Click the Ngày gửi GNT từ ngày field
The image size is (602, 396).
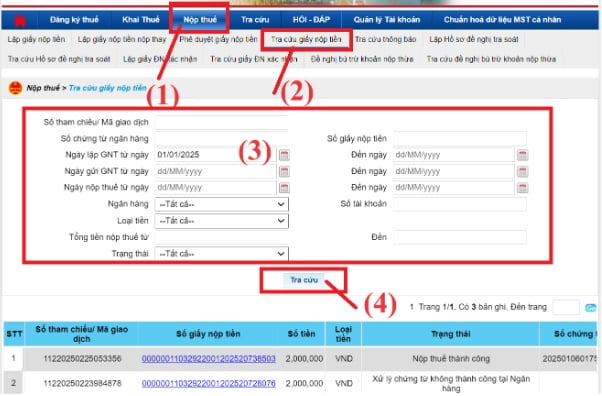coord(215,171)
